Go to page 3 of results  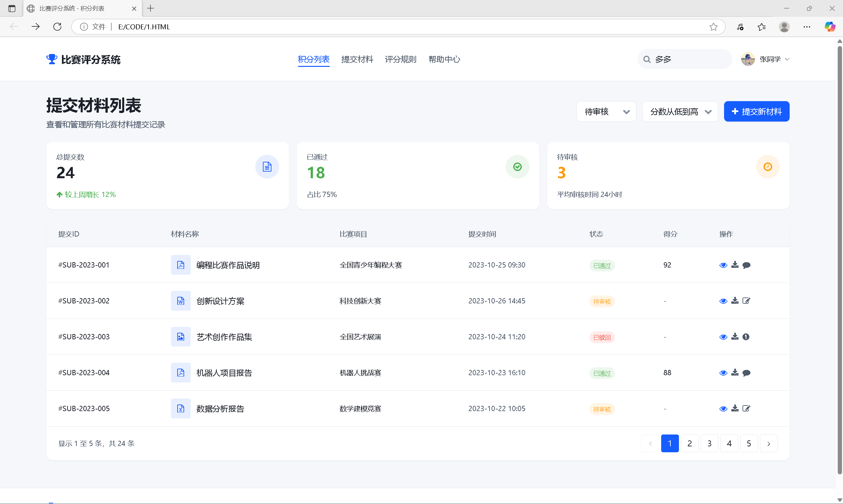tap(709, 443)
